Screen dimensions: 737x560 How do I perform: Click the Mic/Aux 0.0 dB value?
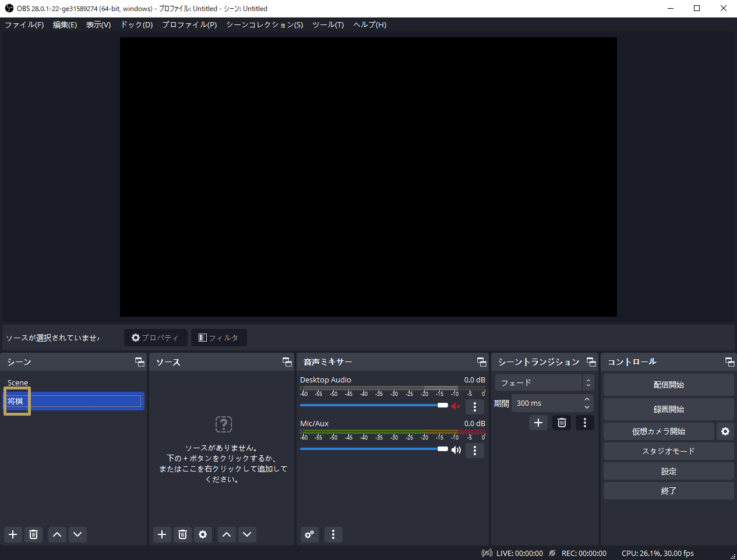tap(475, 423)
